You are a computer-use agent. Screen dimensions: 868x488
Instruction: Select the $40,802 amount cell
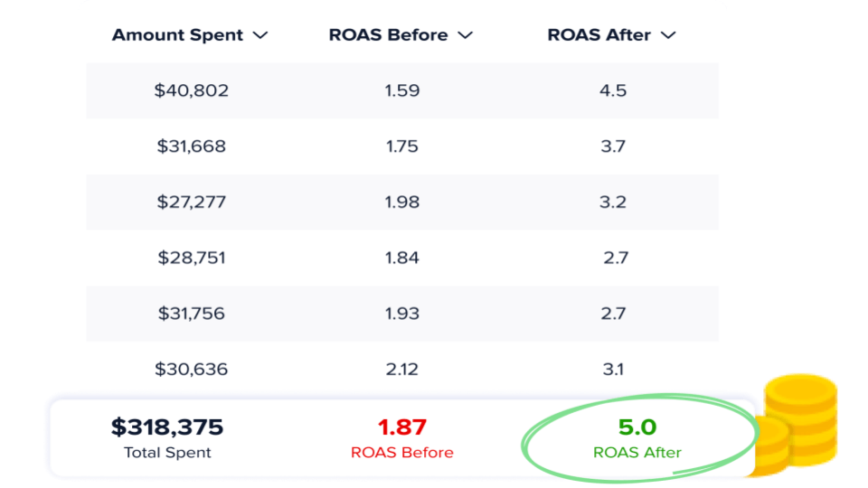[192, 90]
